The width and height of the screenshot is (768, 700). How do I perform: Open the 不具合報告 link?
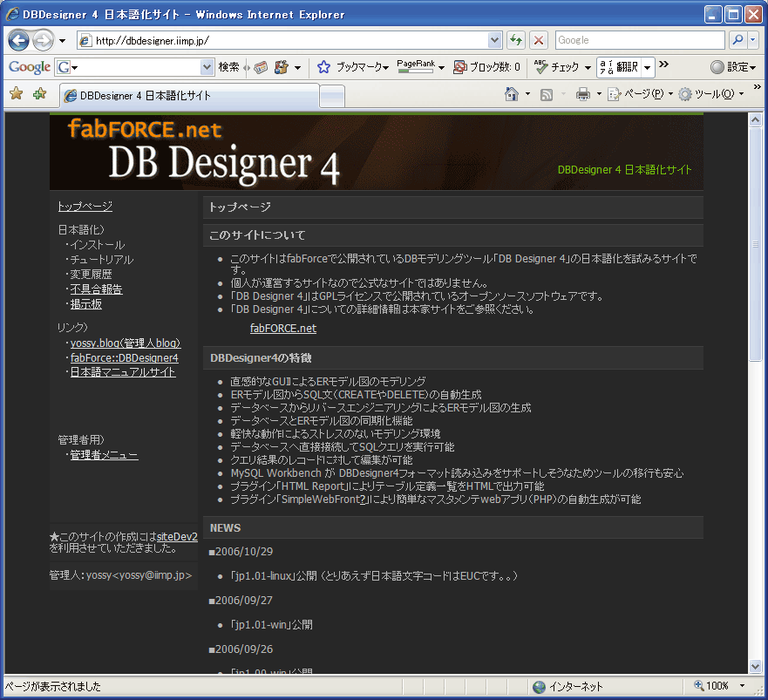(96, 289)
